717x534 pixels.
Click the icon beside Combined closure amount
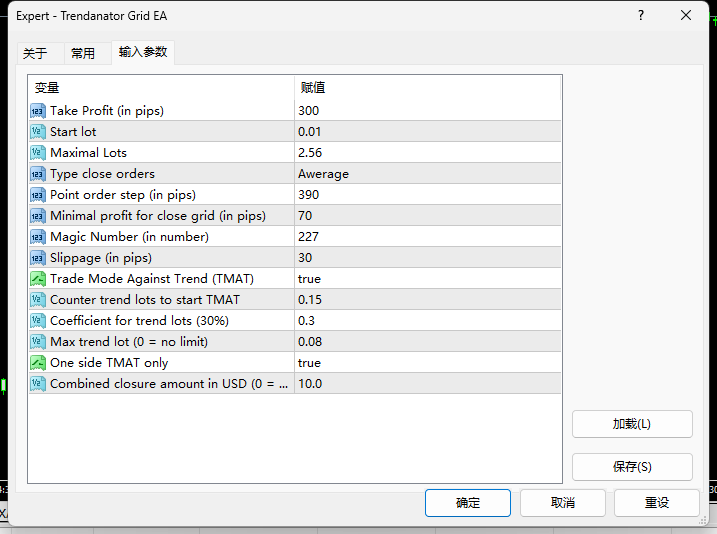38,384
